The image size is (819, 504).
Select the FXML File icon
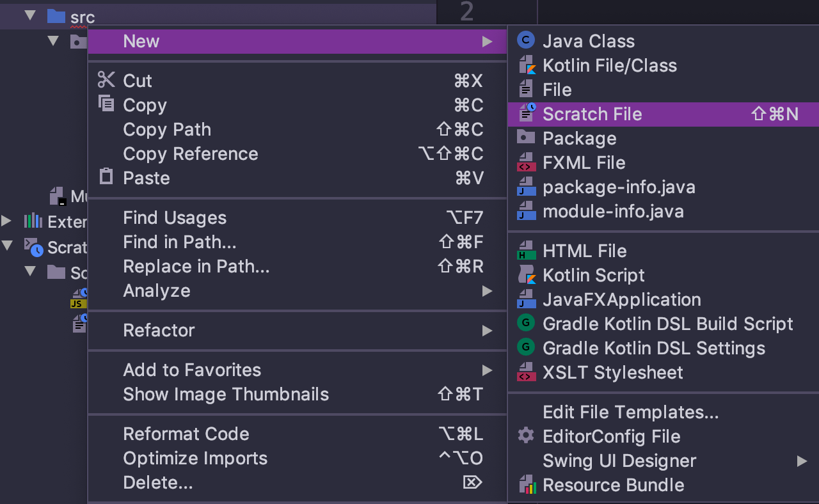525,162
